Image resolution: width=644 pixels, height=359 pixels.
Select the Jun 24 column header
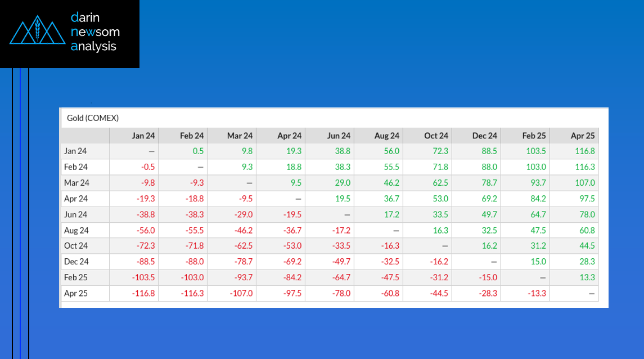(x=339, y=136)
